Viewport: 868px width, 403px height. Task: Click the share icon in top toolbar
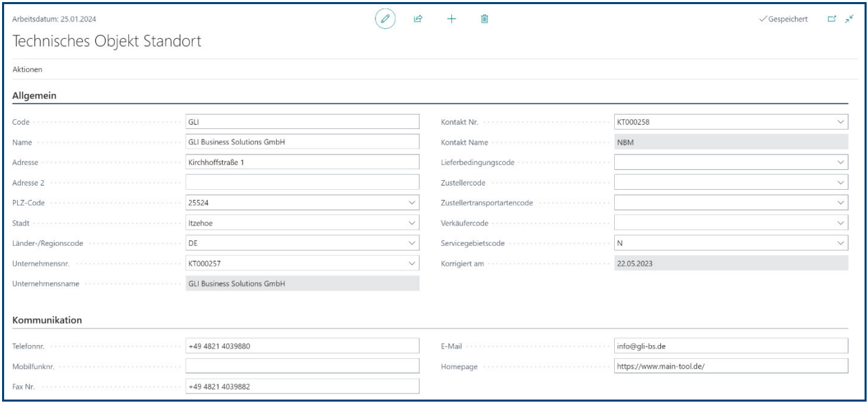(x=417, y=21)
